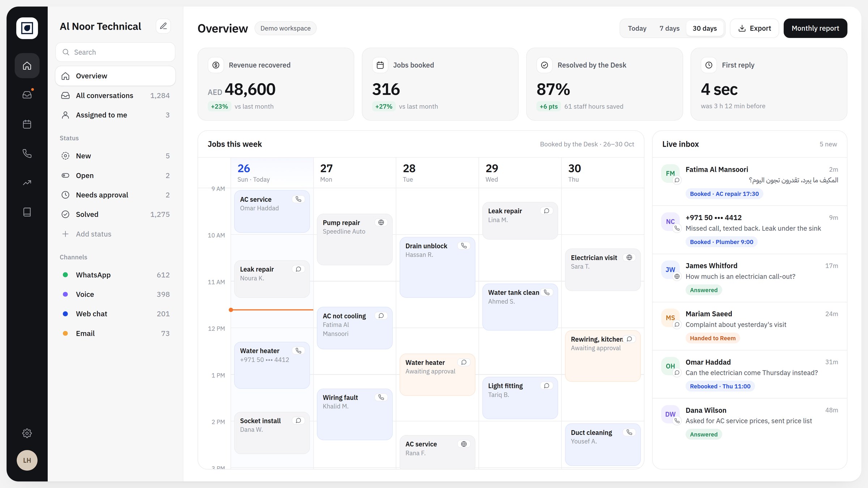868x488 pixels.
Task: Open Overview in the navigation list
Action: [x=115, y=76]
